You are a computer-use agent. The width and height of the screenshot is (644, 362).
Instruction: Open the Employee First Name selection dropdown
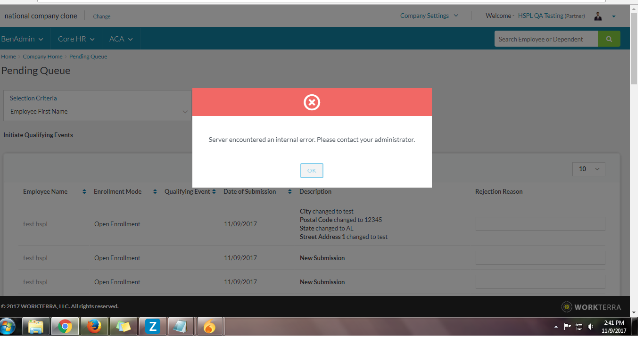click(x=99, y=112)
